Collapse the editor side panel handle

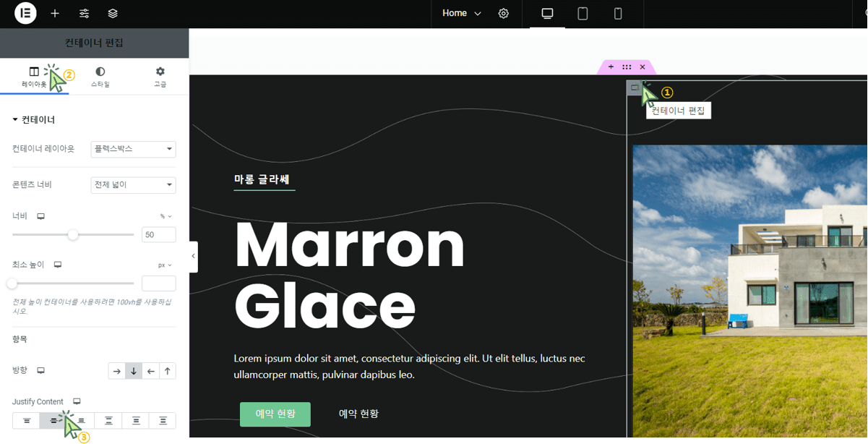194,257
